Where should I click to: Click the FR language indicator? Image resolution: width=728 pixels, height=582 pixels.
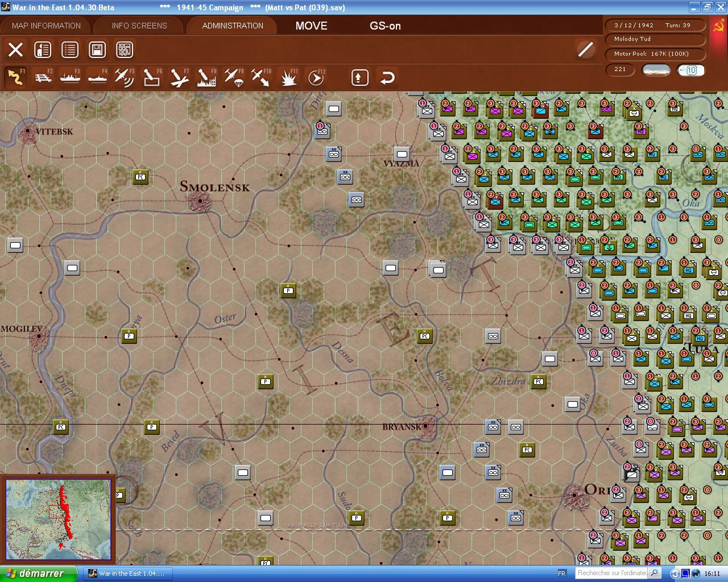[x=562, y=573]
